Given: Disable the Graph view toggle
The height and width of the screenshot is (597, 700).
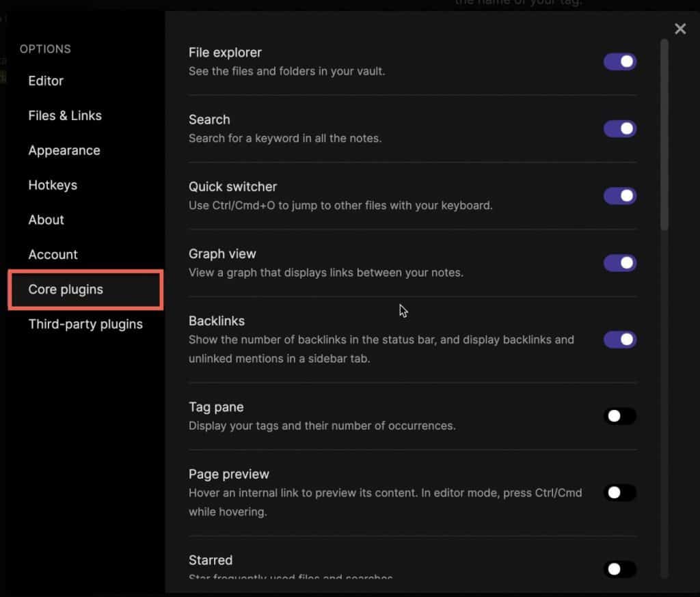Looking at the screenshot, I should click(x=619, y=263).
